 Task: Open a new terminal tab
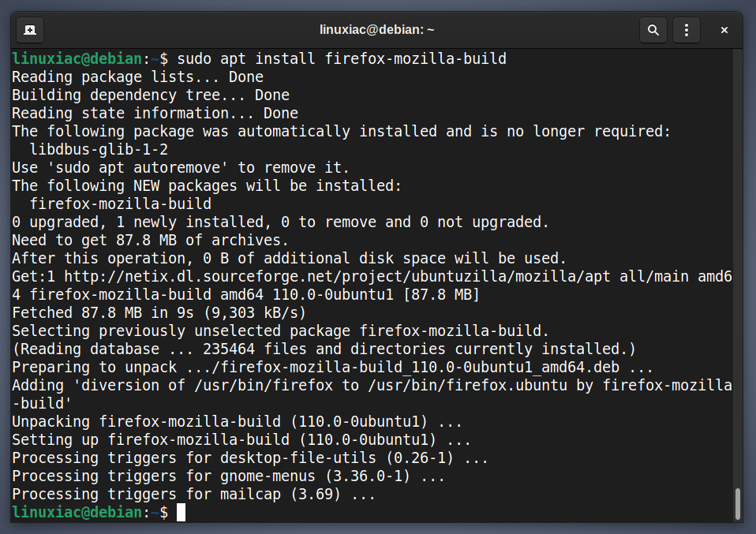point(30,30)
